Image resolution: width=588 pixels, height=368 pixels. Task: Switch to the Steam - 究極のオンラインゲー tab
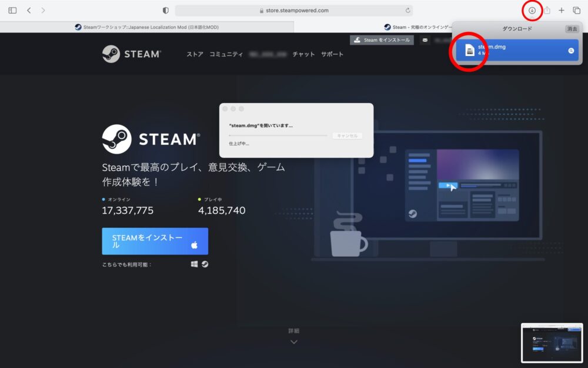tap(417, 27)
